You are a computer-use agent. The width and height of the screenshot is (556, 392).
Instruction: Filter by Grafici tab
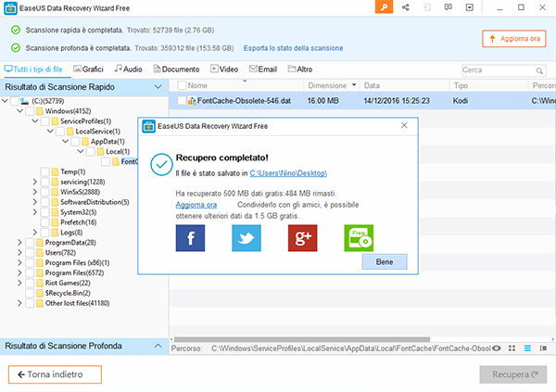point(88,70)
